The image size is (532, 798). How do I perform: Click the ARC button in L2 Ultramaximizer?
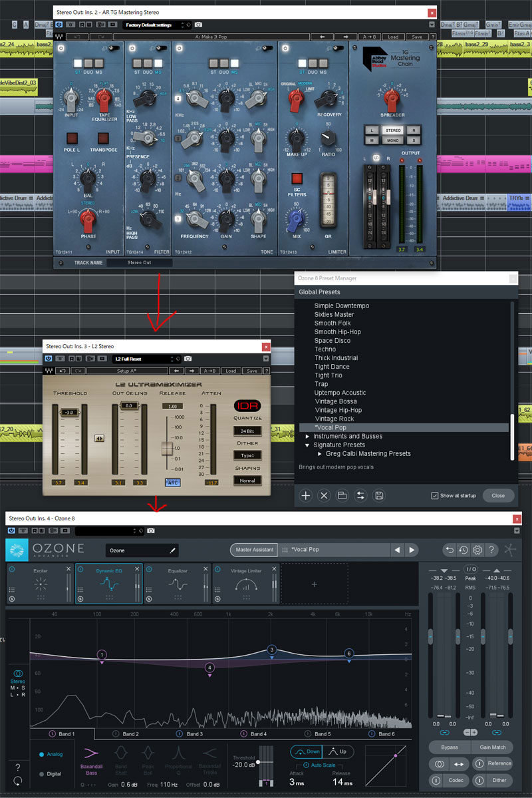[172, 483]
